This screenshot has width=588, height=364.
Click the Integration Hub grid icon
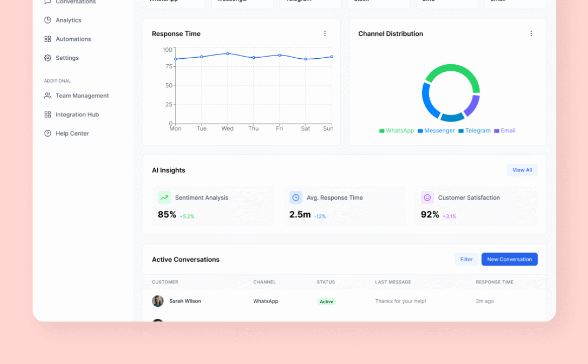coord(48,114)
